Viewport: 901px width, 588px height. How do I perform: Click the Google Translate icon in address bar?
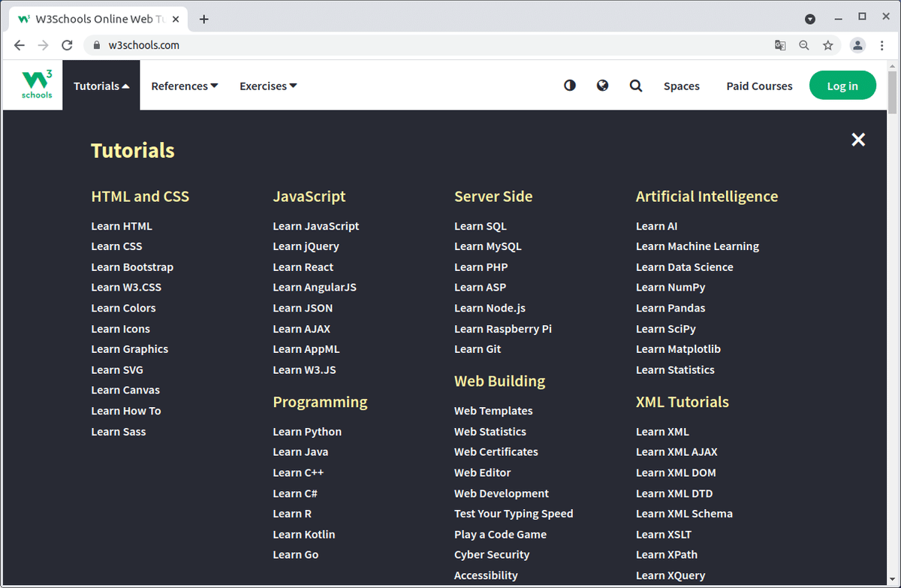780,45
